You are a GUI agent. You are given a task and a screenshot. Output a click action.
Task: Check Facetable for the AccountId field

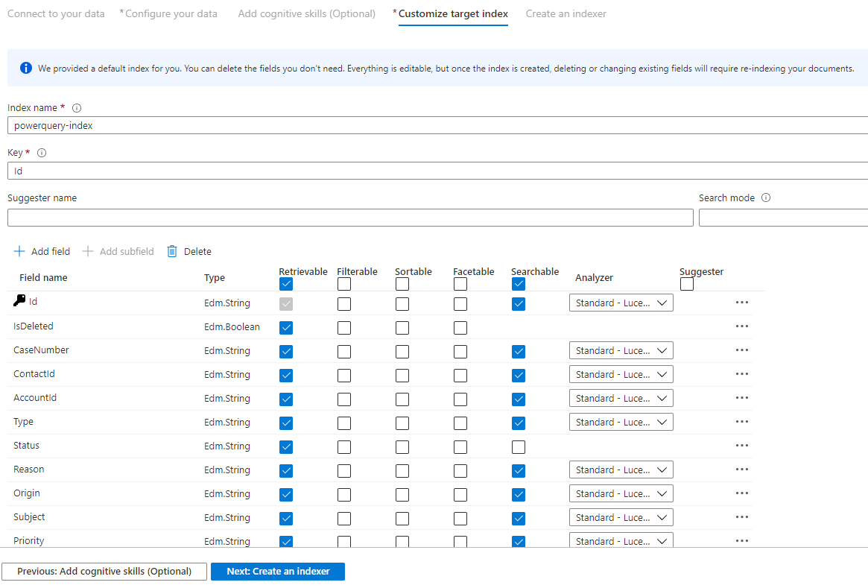tap(460, 399)
